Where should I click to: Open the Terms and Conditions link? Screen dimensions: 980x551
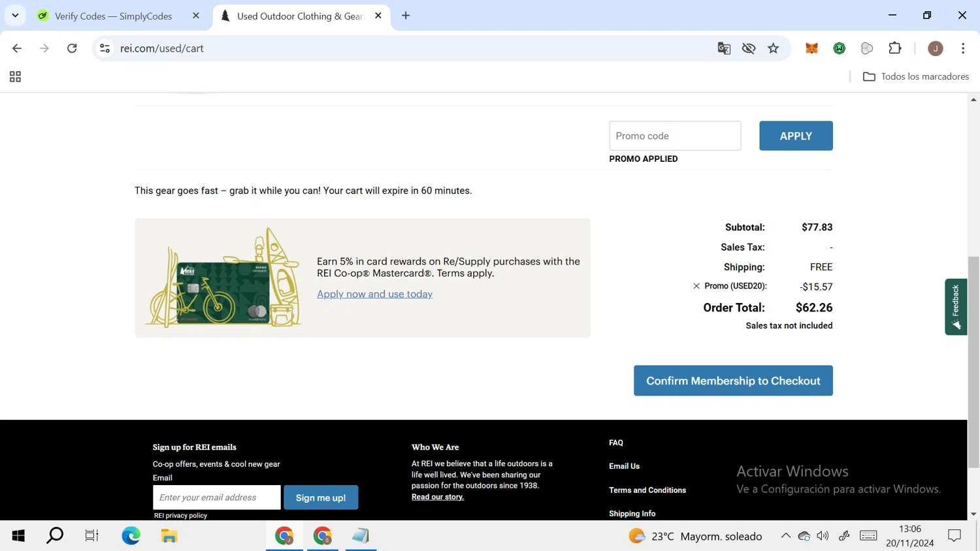pos(647,490)
